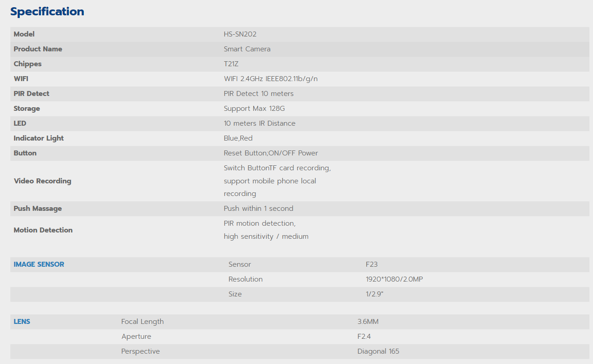The image size is (593, 364).
Task: Select the Indicator Light label
Action: 39,138
